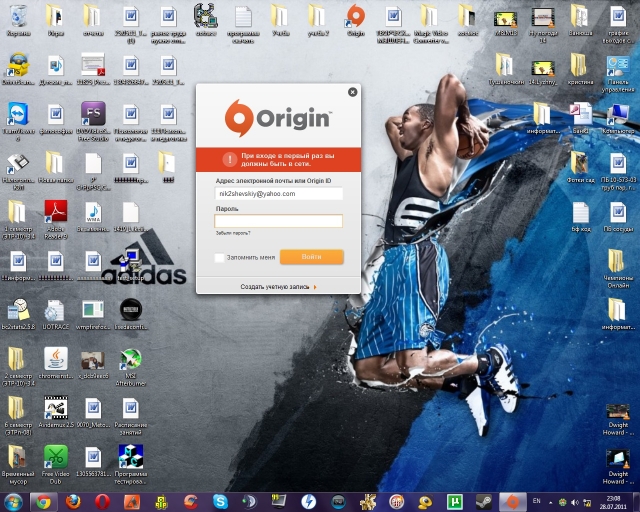The width and height of the screenshot is (640, 512).
Task: Open the volume speaker tray icon
Action: coord(575,503)
